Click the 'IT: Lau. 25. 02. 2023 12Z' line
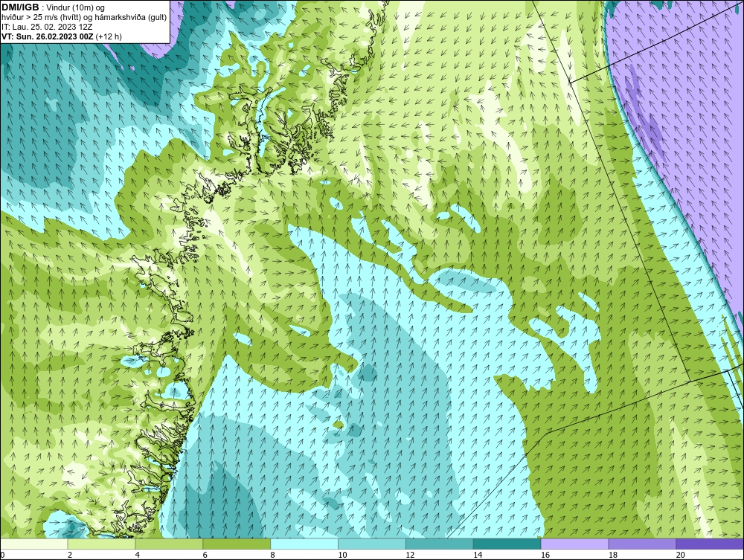Screen dimensions: 744x560 pyautogui.click(x=47, y=27)
